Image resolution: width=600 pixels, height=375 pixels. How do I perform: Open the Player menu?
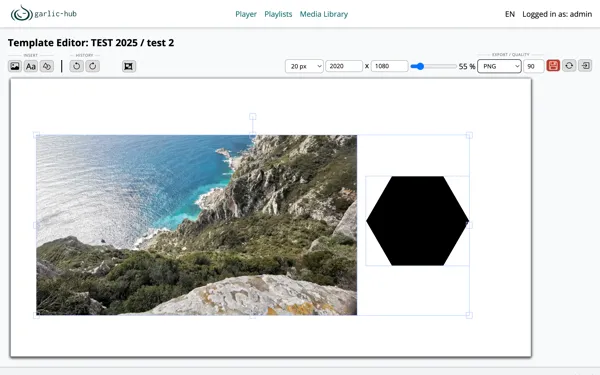(x=246, y=14)
